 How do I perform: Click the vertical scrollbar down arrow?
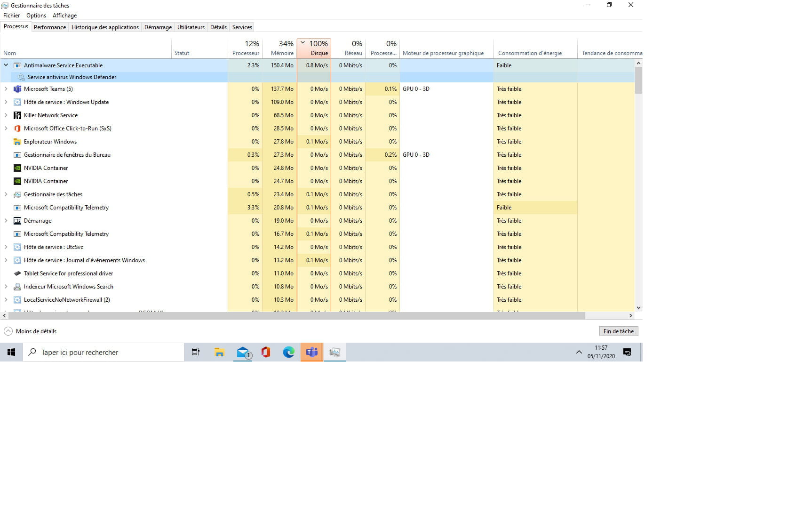click(638, 308)
